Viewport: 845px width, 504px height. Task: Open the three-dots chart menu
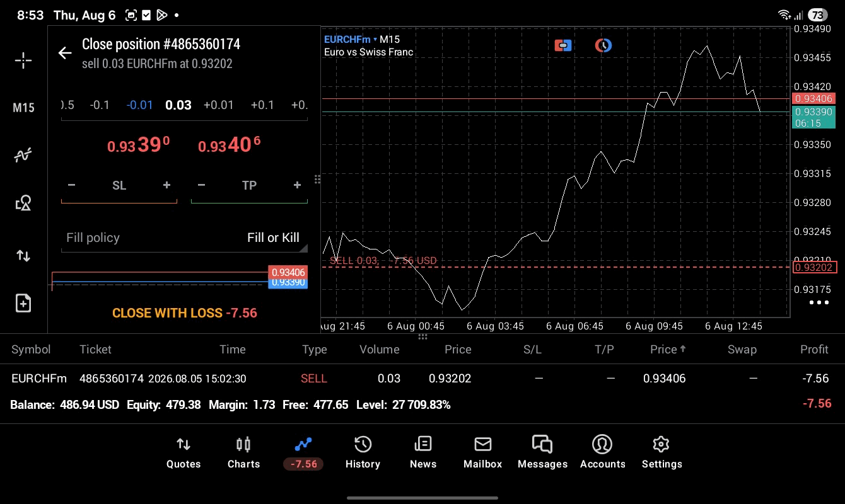(x=819, y=303)
